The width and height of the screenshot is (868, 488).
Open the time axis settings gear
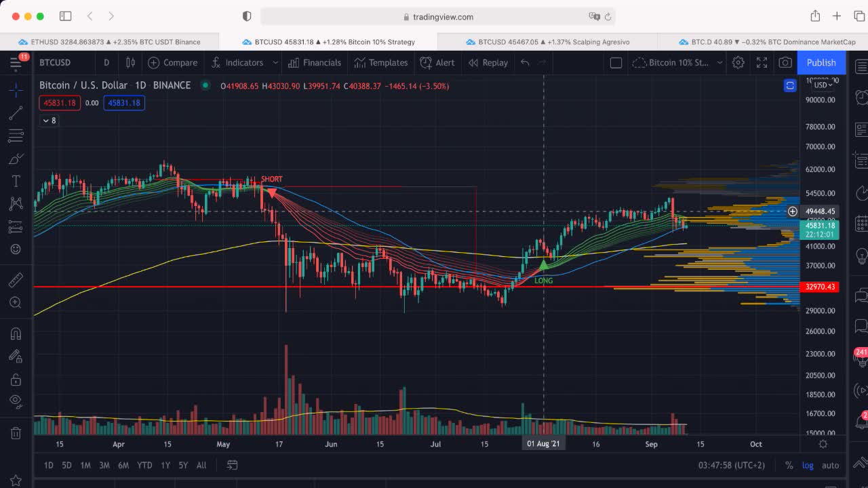coord(823,444)
